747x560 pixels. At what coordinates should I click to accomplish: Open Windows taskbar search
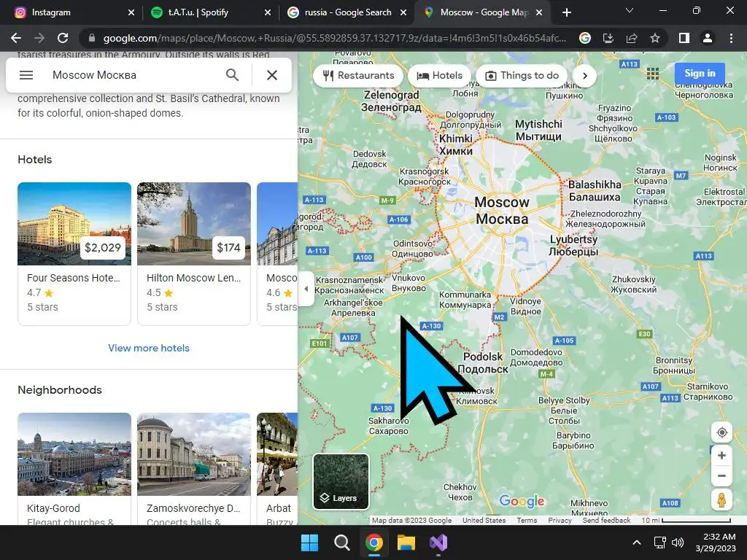pos(341,542)
